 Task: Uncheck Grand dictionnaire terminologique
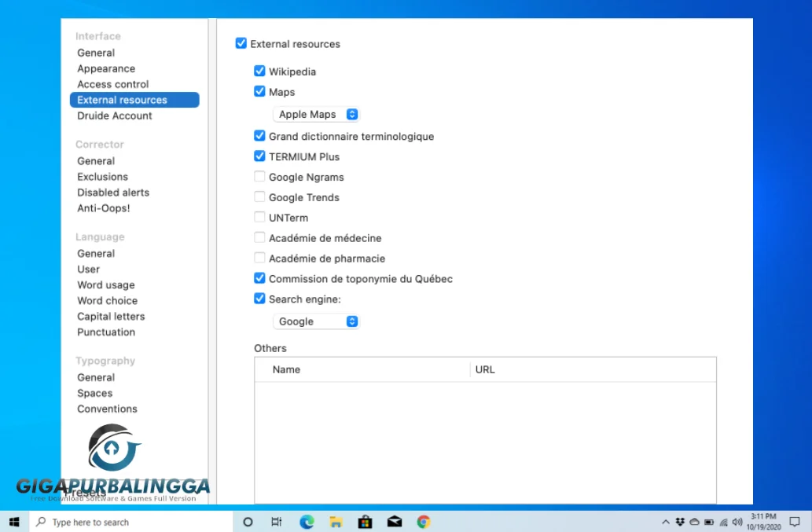[259, 136]
